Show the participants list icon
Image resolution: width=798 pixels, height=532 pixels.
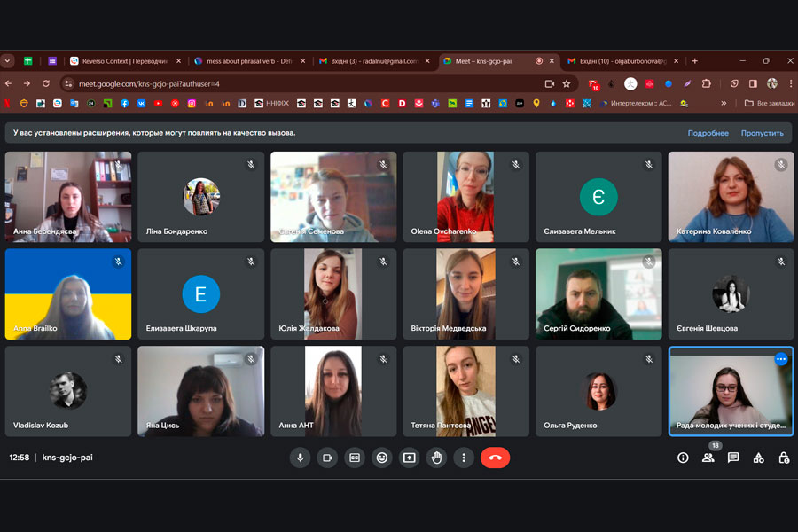click(708, 458)
